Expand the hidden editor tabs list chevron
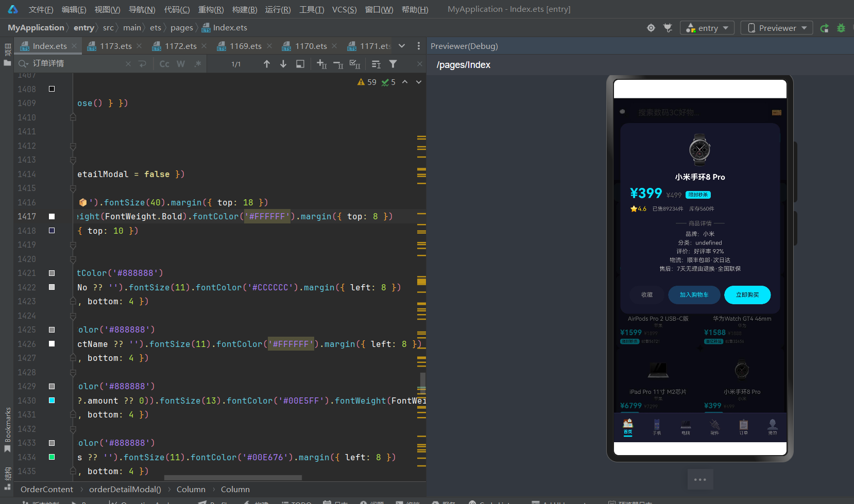This screenshot has height=504, width=854. point(402,46)
